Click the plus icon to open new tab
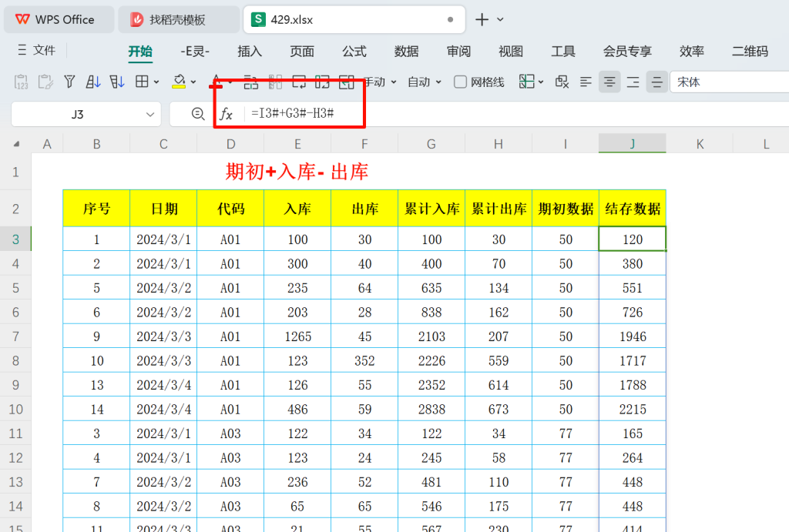The image size is (789, 532). tap(482, 19)
